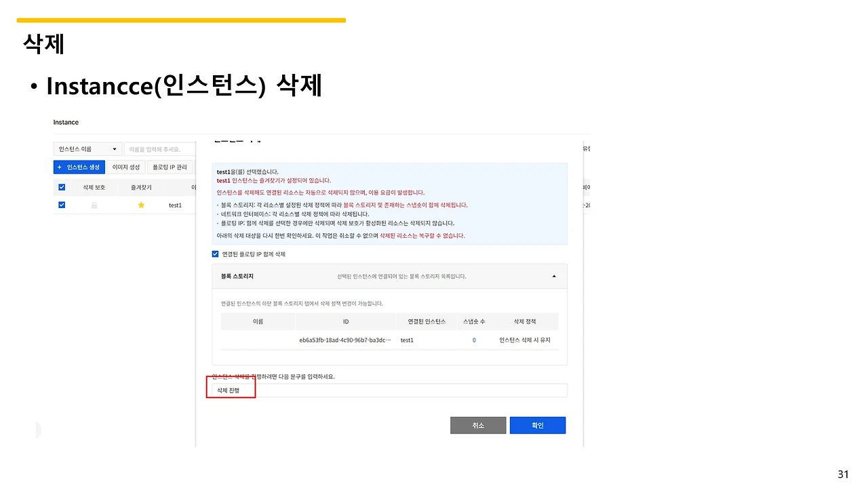868x488 pixels.
Task: Enable the select-all checkbox in table header
Action: point(62,187)
